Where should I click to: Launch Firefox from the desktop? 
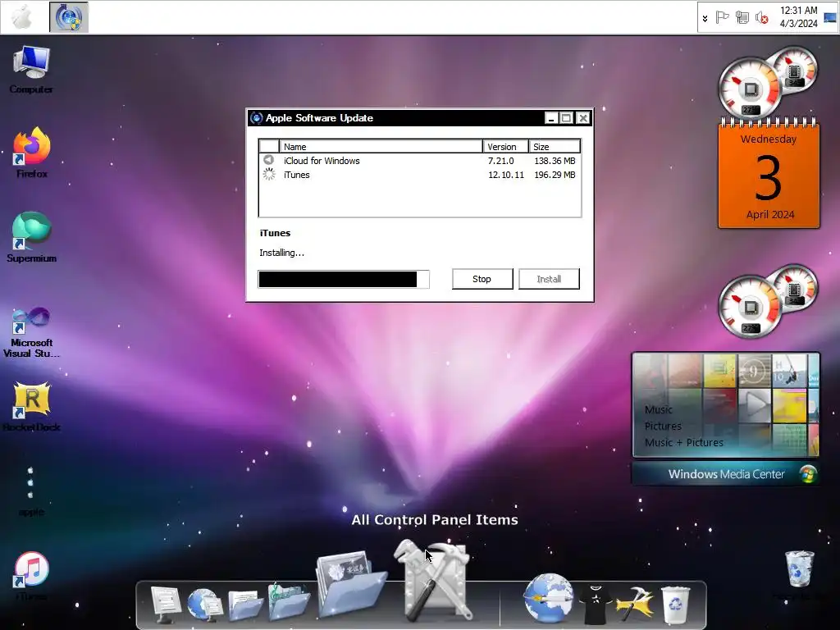[x=32, y=153]
